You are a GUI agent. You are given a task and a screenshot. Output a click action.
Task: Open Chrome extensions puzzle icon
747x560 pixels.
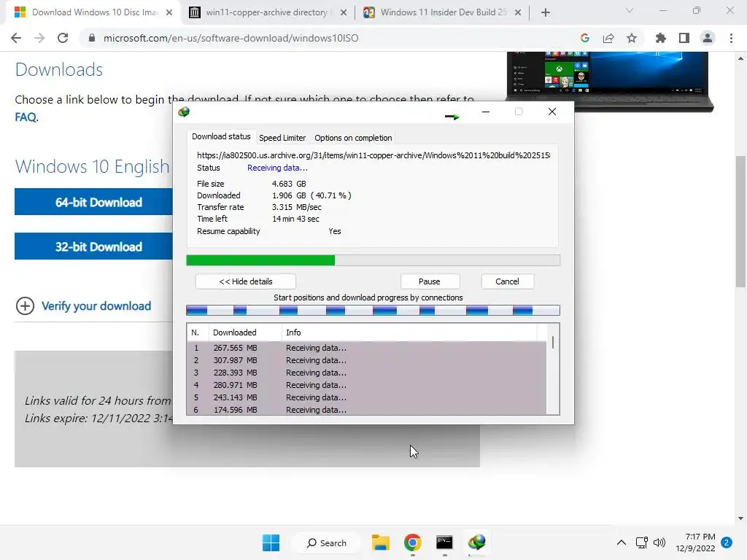[x=660, y=38]
